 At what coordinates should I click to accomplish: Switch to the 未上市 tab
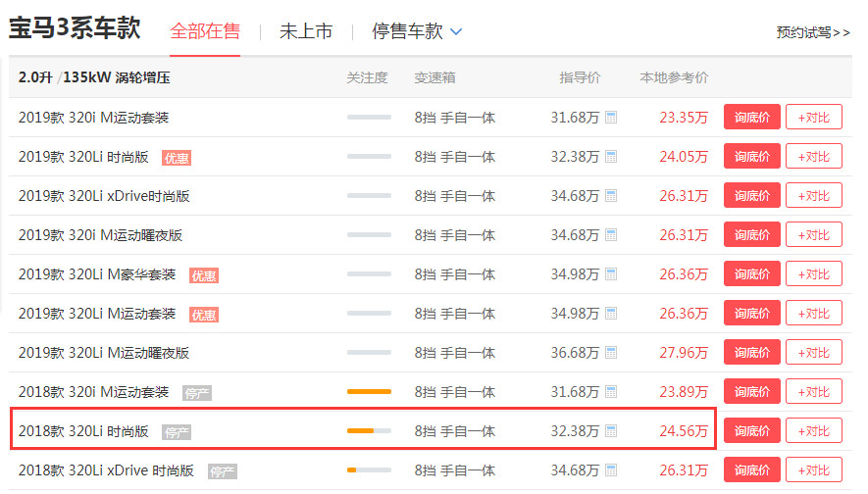tap(306, 31)
